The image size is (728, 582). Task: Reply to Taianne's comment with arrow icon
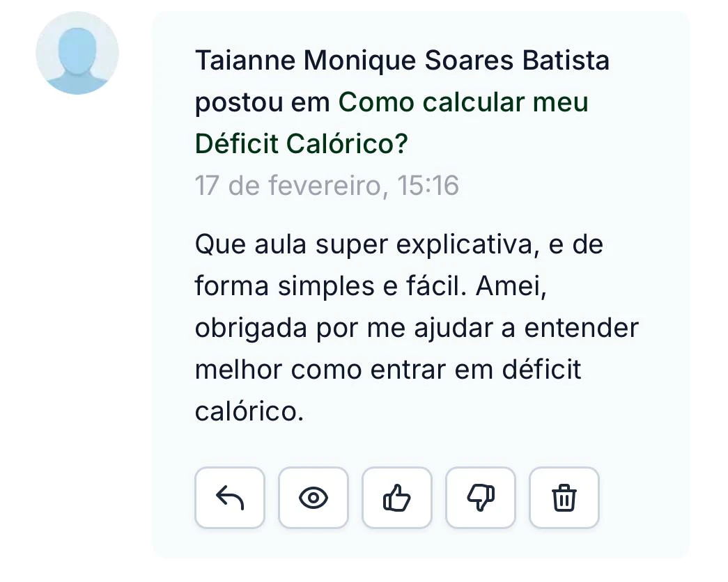[229, 498]
